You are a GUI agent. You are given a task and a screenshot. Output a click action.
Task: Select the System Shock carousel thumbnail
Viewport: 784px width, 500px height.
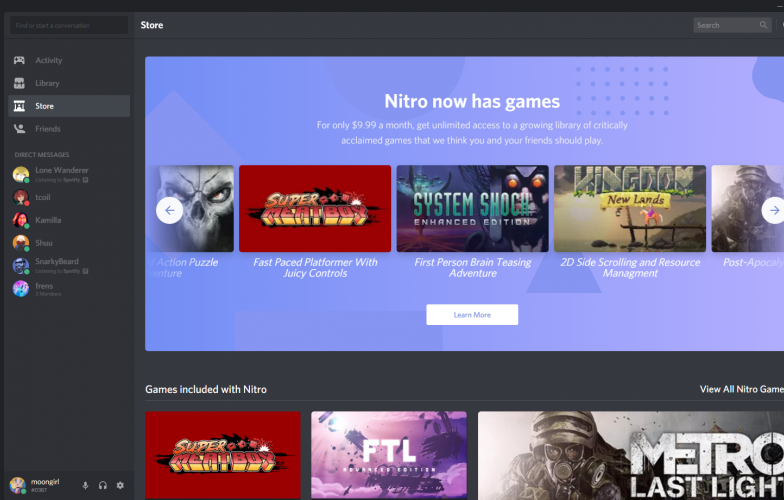click(472, 208)
